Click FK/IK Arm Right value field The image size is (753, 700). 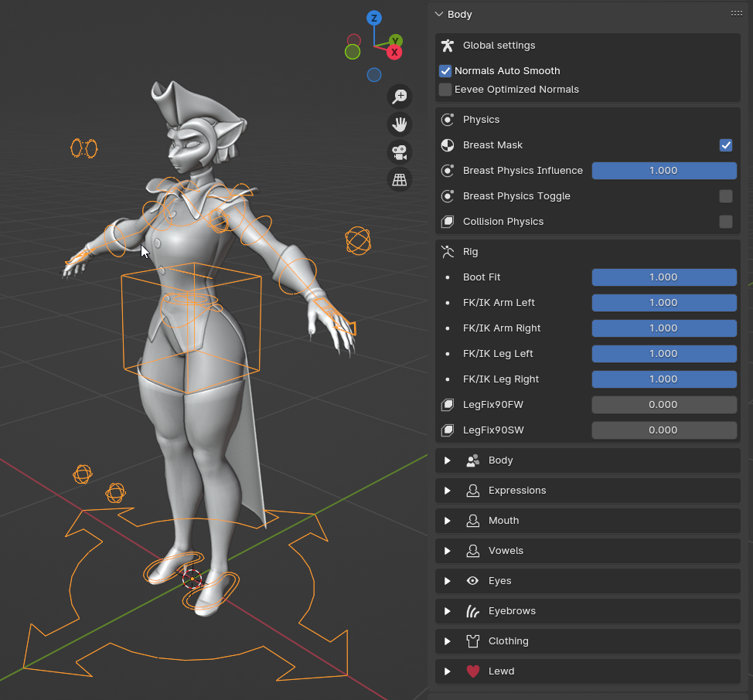coord(664,328)
